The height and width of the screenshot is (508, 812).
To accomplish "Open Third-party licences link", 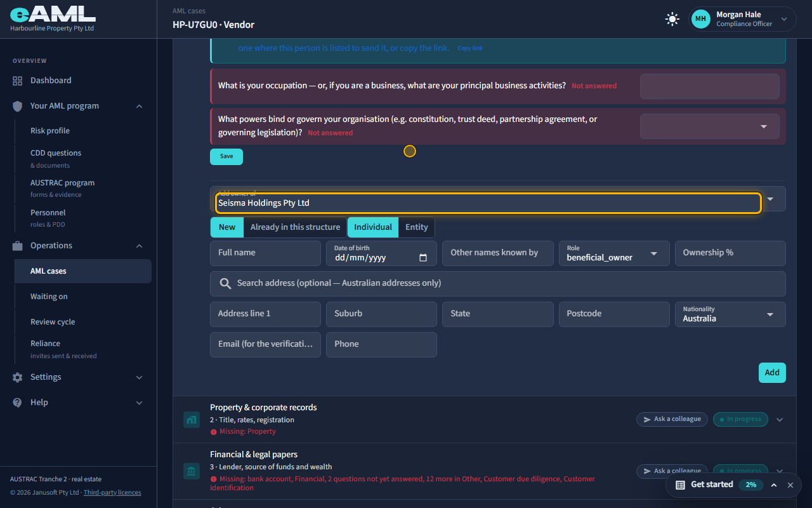I will 112,493.
